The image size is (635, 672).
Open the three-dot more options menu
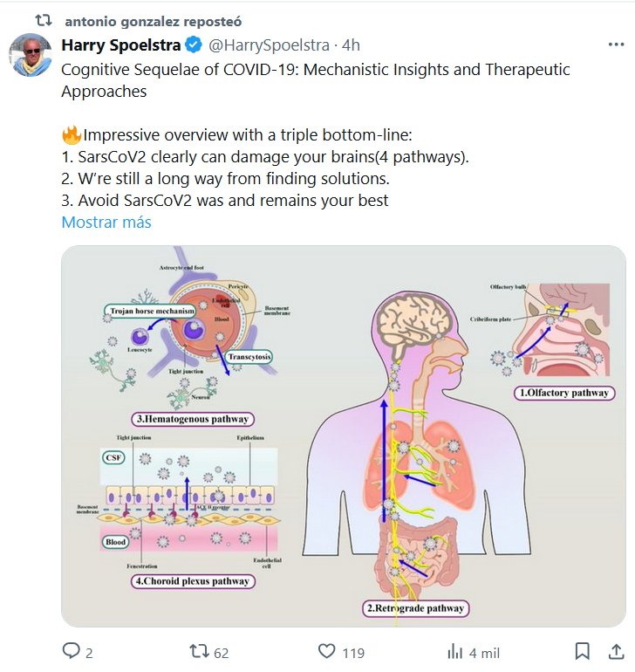click(x=615, y=45)
